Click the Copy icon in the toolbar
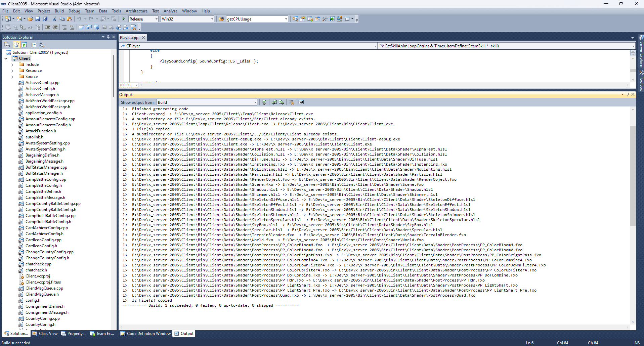This screenshot has height=346, width=644. coord(62,19)
